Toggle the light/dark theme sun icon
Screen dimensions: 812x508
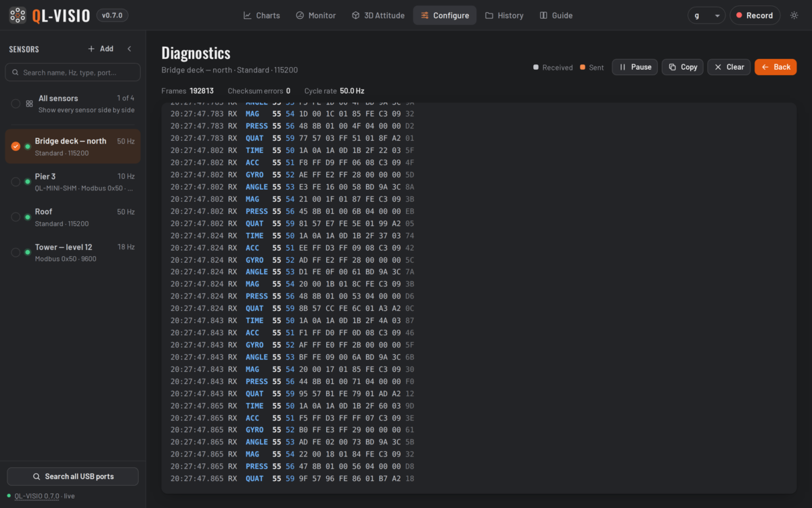pyautogui.click(x=794, y=16)
